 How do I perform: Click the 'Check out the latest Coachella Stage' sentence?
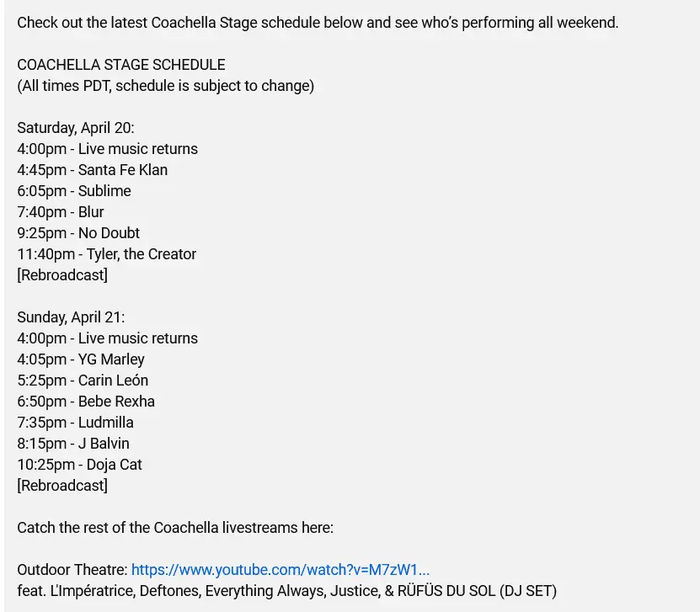[318, 23]
